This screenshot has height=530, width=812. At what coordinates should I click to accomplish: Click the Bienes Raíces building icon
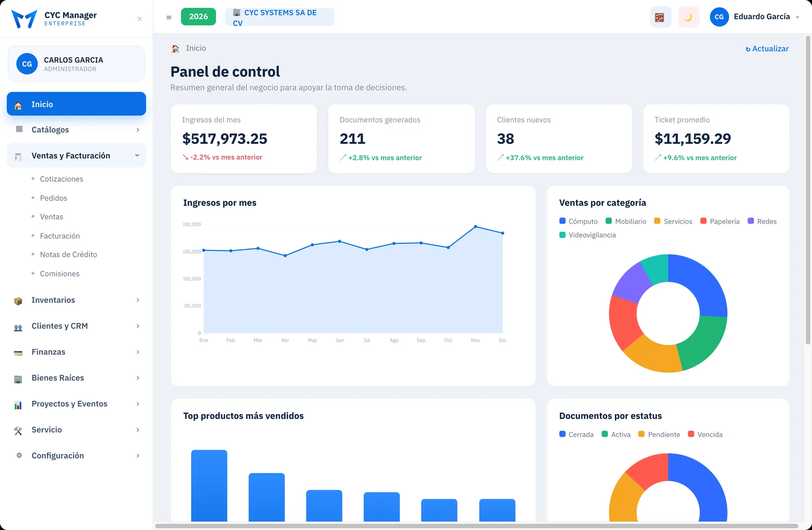coord(18,379)
